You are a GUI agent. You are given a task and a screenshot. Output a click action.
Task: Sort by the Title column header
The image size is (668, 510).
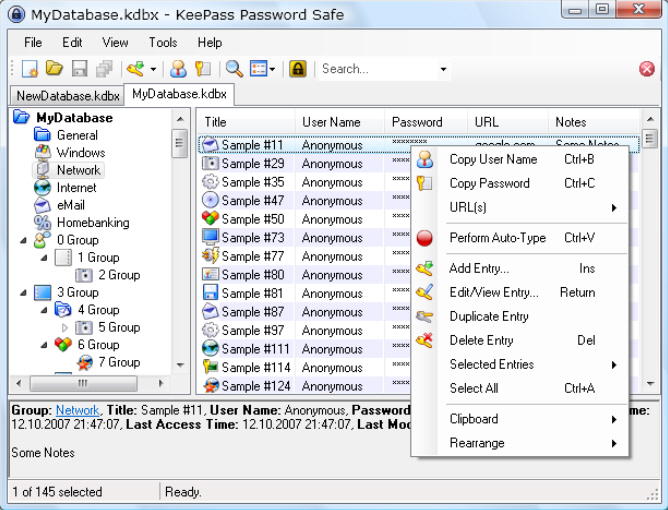tap(246, 122)
